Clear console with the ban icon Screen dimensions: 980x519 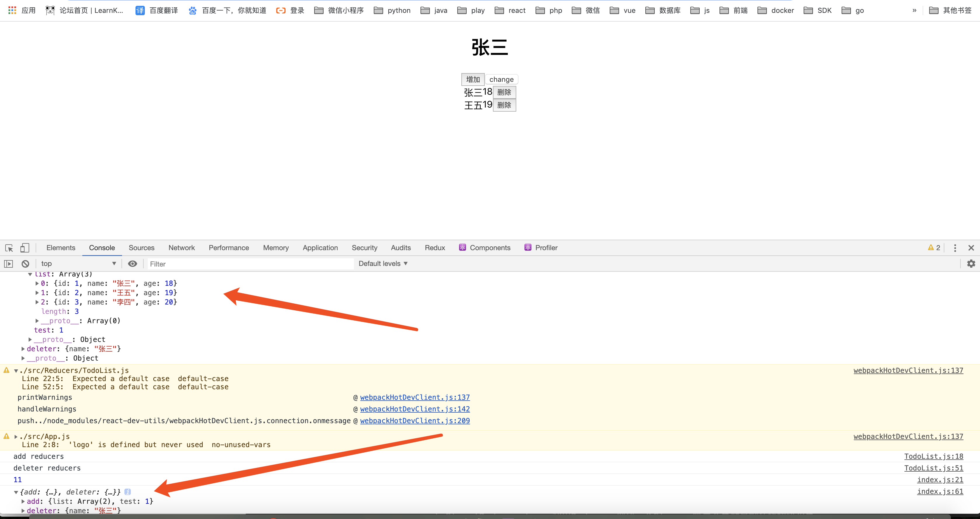click(25, 264)
